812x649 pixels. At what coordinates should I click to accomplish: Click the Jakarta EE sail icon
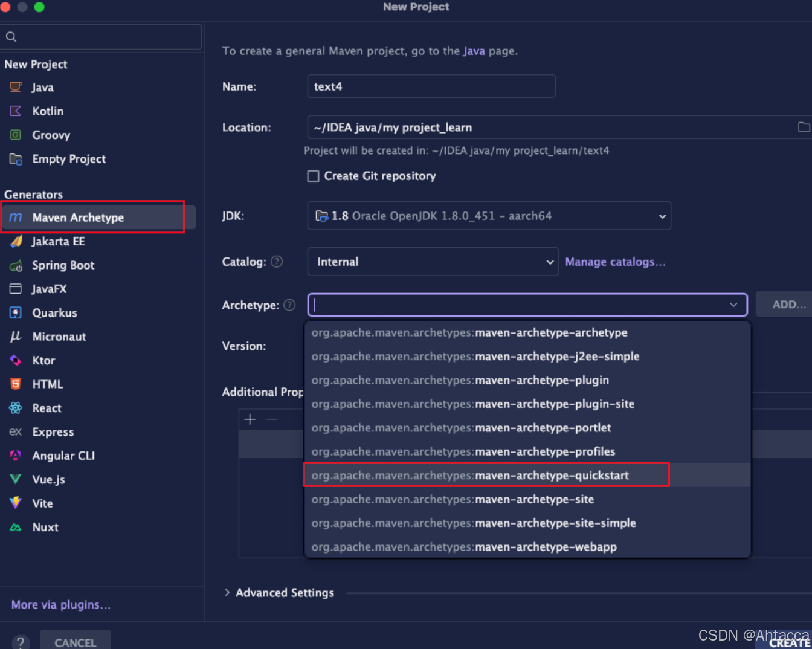16,241
